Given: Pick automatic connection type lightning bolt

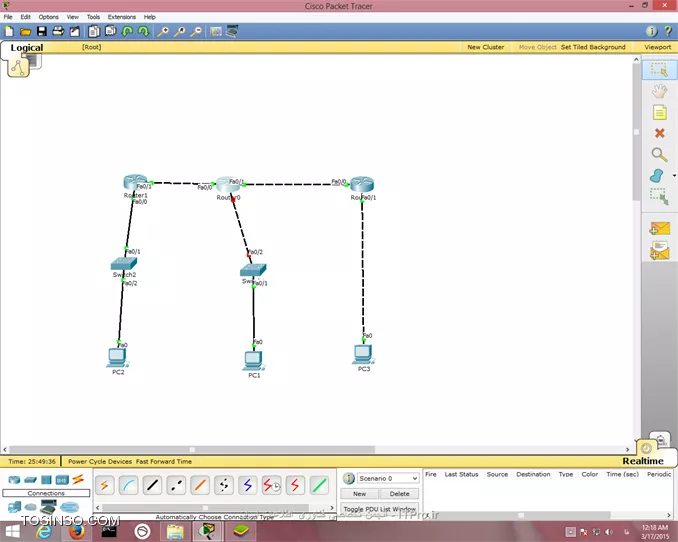Looking at the screenshot, I should [104, 485].
